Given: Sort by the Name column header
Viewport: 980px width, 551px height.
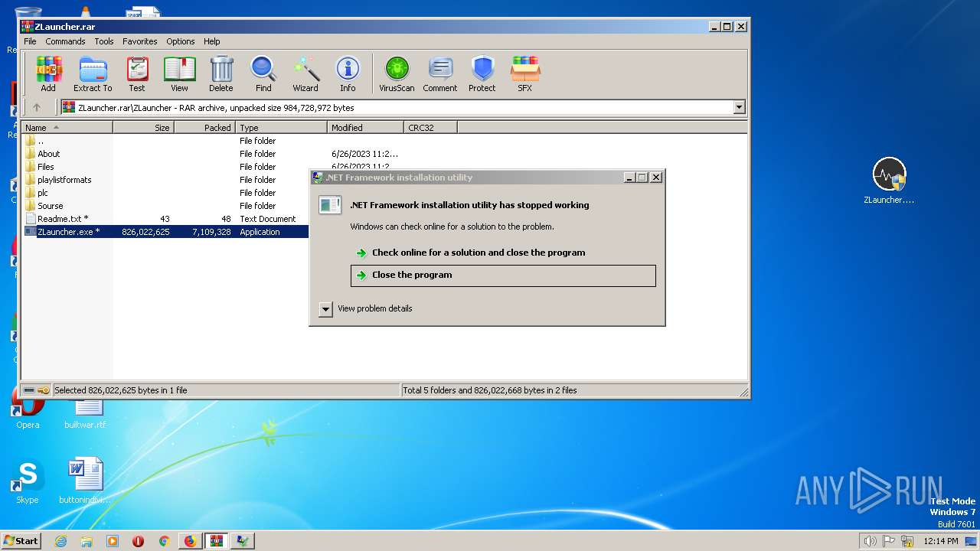Looking at the screenshot, I should [x=67, y=128].
